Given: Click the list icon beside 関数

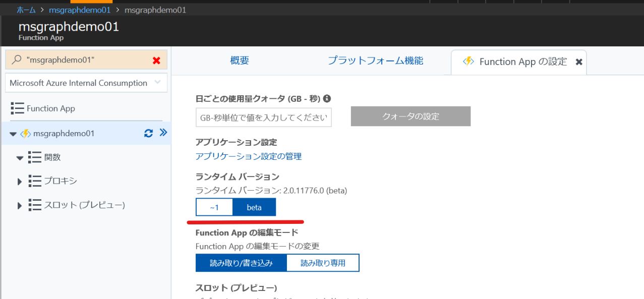Looking at the screenshot, I should tap(35, 157).
